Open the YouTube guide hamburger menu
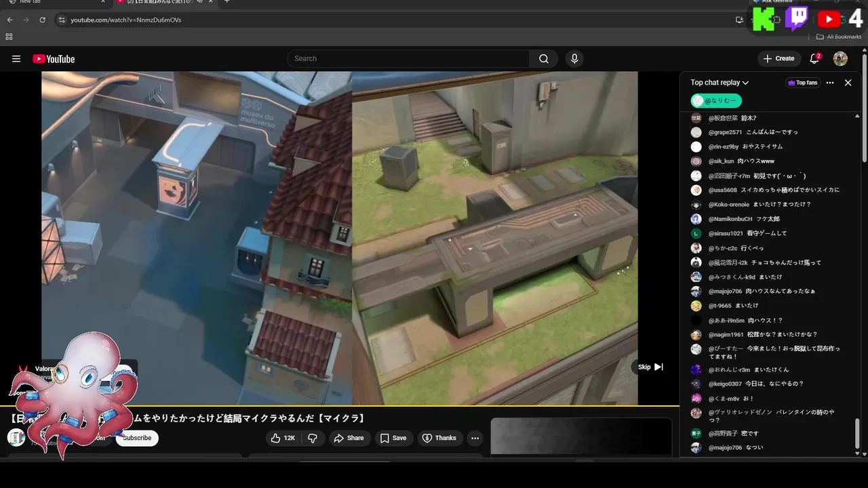 tap(16, 59)
